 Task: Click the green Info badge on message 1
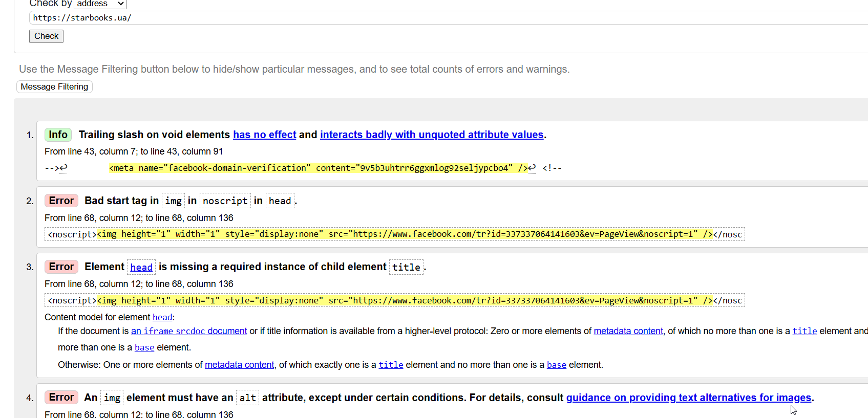click(x=58, y=135)
